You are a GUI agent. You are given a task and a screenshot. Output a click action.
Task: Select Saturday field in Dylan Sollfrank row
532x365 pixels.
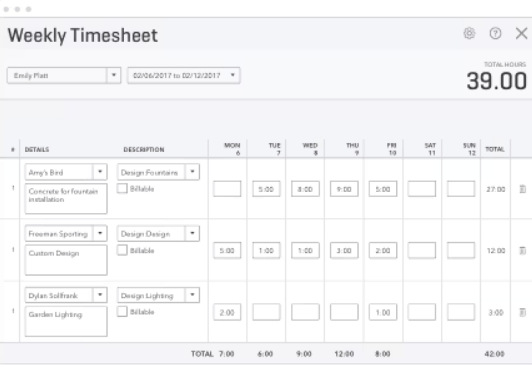click(422, 312)
